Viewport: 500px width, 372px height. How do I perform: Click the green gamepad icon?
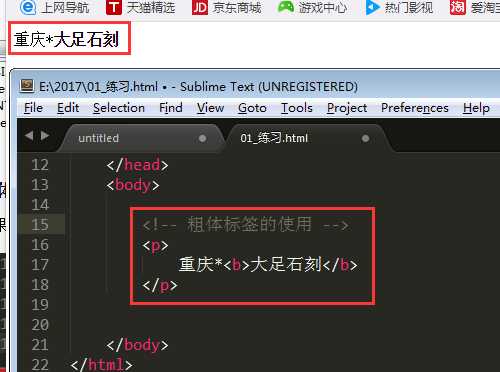[286, 7]
